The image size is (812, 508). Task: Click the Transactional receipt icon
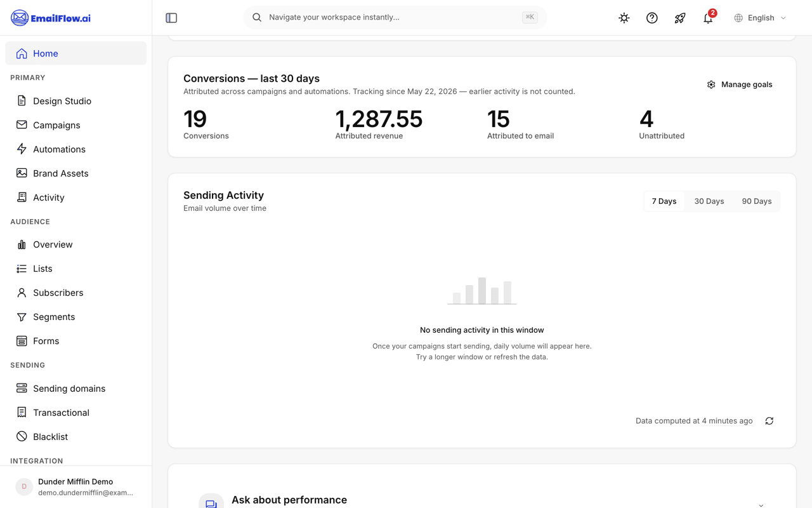22,413
